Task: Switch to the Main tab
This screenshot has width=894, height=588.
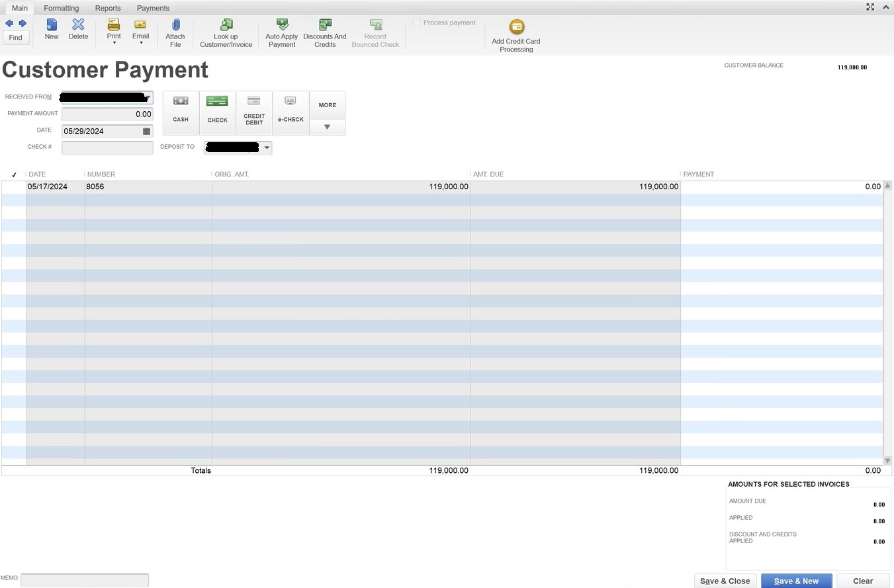Action: point(20,8)
